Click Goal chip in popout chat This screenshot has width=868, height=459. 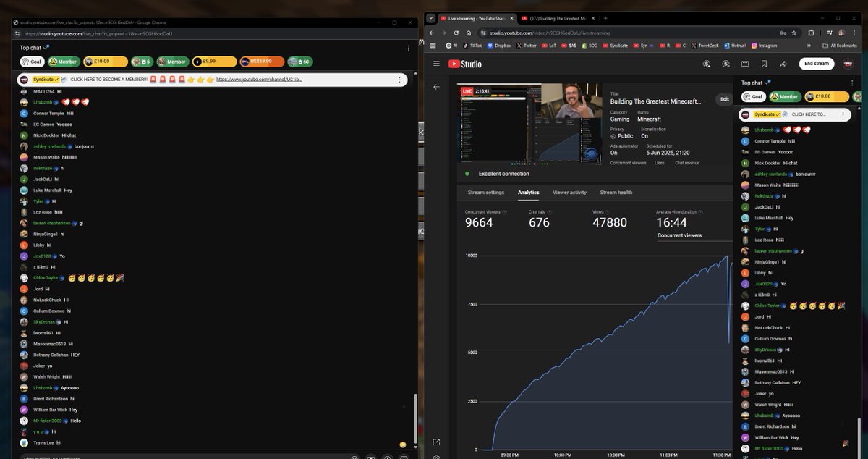[x=31, y=62]
